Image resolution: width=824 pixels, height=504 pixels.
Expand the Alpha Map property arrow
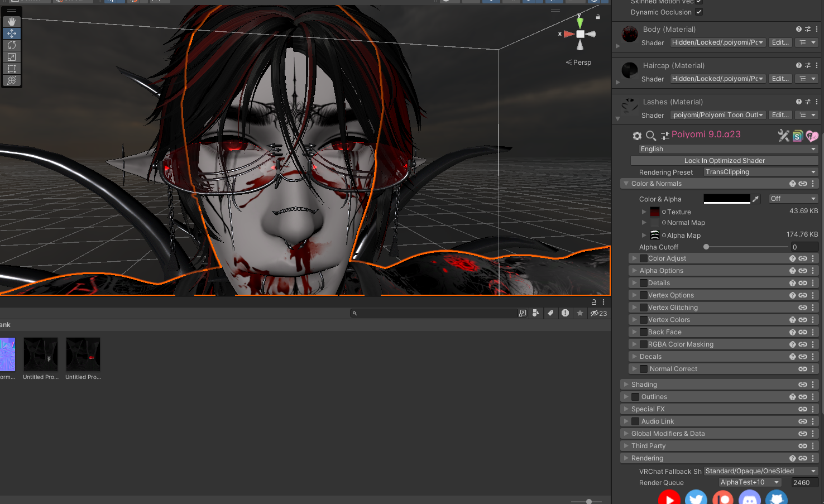(644, 235)
